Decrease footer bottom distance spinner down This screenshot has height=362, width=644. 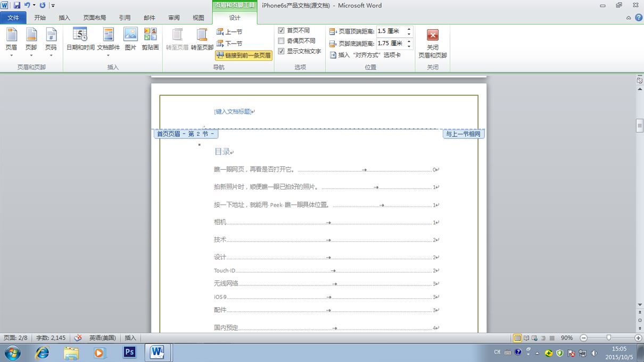click(x=409, y=46)
